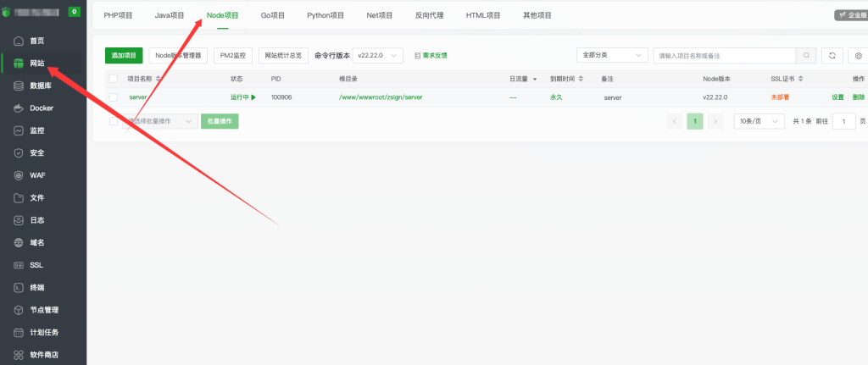Click the green 运行中 play status icon
Viewport: 868px width, 365px height.
[253, 97]
